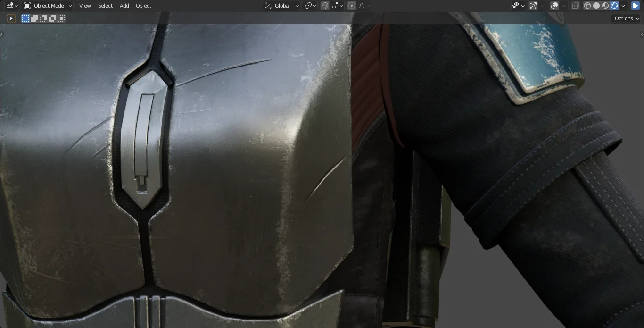Select the Tweak tool in the toolbar

coord(11,18)
